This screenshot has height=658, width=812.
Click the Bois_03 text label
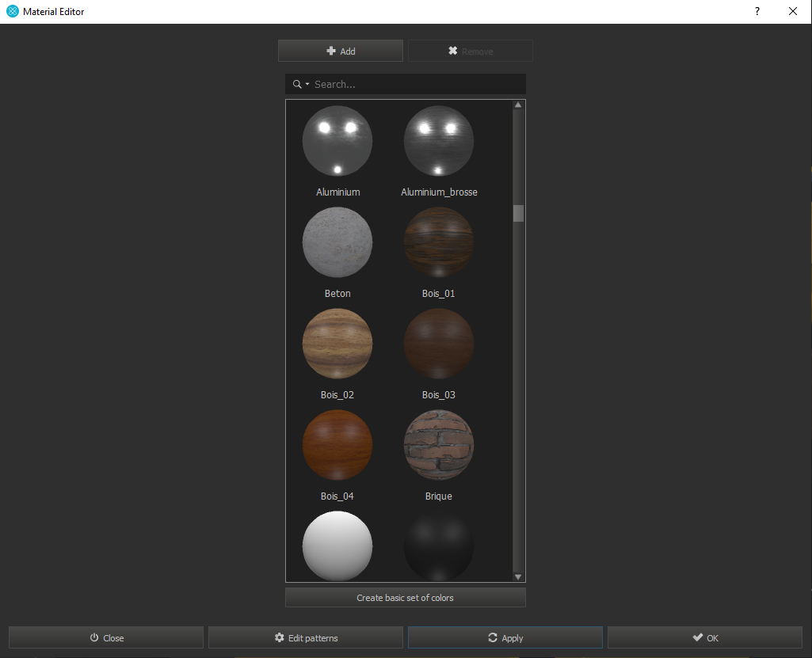coord(439,395)
